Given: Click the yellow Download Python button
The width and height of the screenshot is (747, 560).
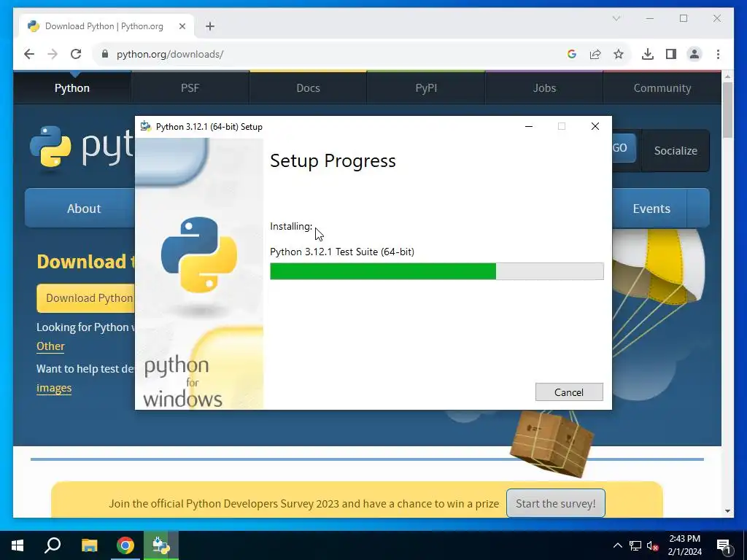Looking at the screenshot, I should (86, 298).
